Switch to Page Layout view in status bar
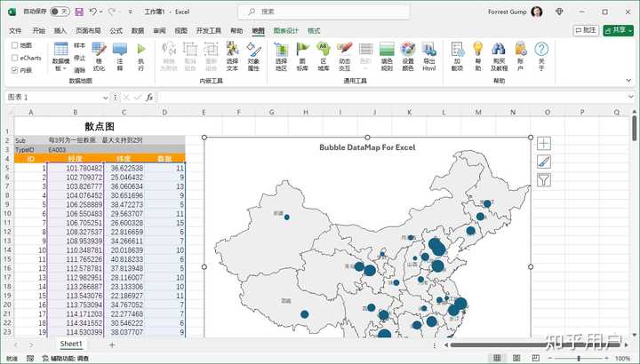Viewport: 640px width, 364px height. (x=516, y=358)
